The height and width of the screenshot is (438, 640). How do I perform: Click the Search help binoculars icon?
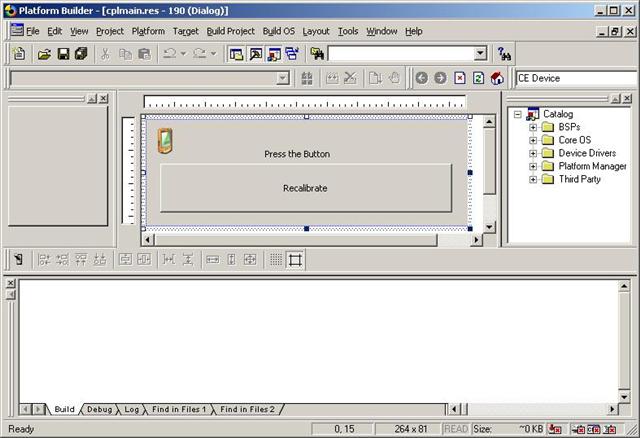coord(504,54)
